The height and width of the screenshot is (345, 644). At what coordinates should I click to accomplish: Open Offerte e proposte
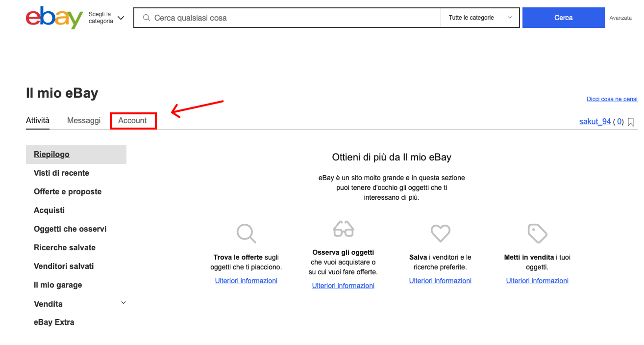tap(68, 191)
